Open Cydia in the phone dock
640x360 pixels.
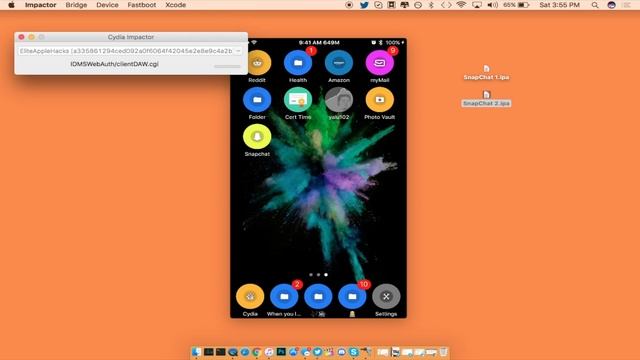click(x=250, y=297)
